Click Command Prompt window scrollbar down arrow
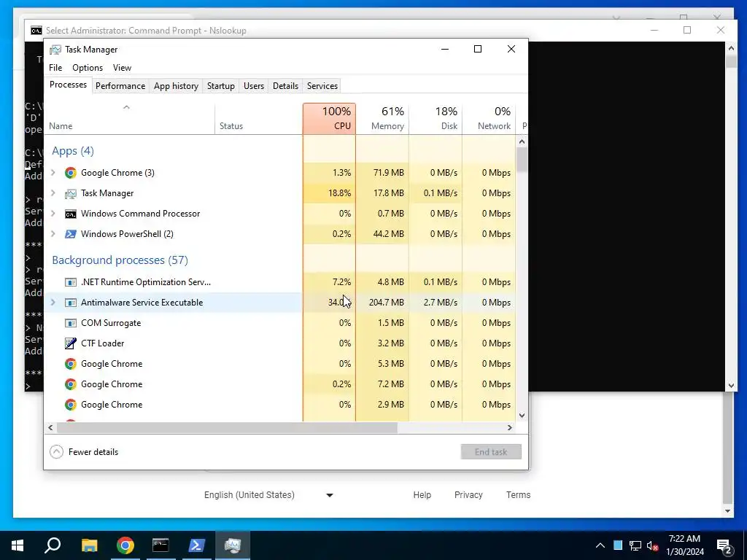 (x=731, y=386)
